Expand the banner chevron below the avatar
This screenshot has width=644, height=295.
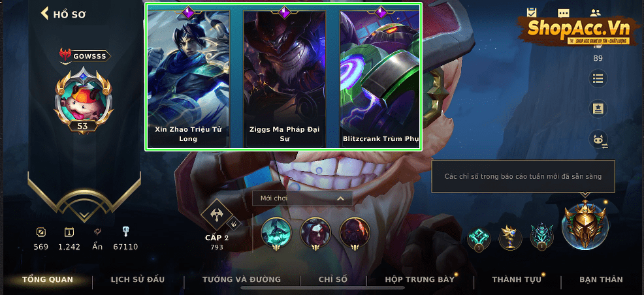tap(84, 215)
